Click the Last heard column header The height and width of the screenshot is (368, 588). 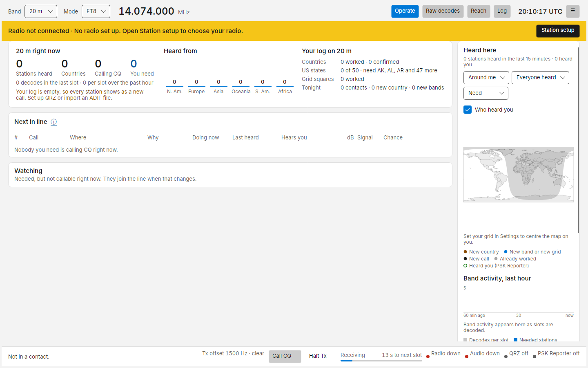click(245, 138)
